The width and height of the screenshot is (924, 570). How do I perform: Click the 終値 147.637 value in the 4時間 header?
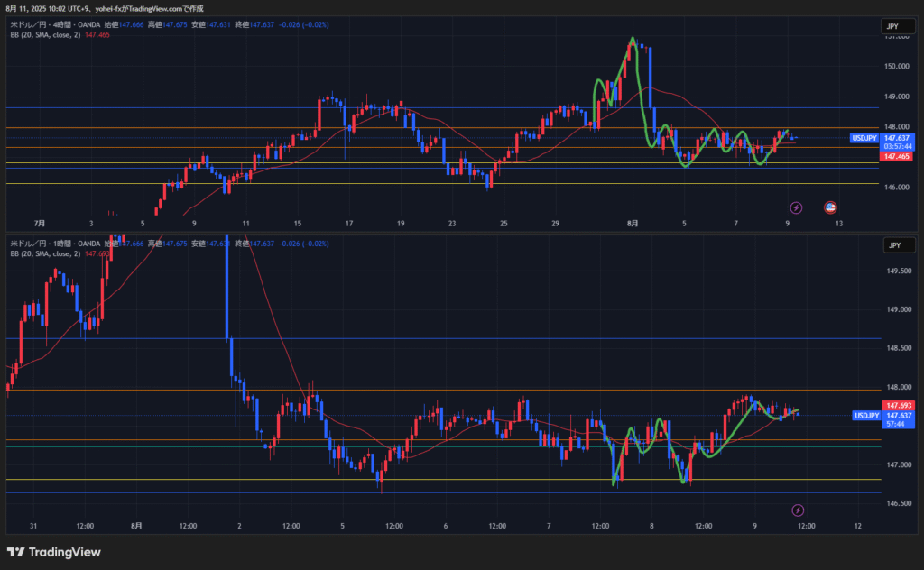point(254,24)
